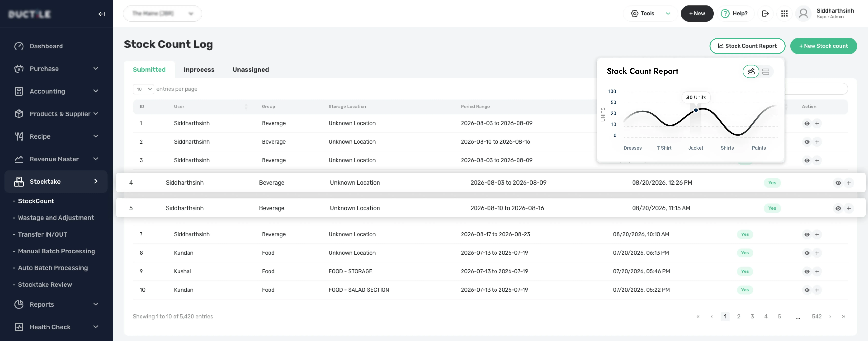
Task: Open the entries per page dropdown
Action: point(143,89)
